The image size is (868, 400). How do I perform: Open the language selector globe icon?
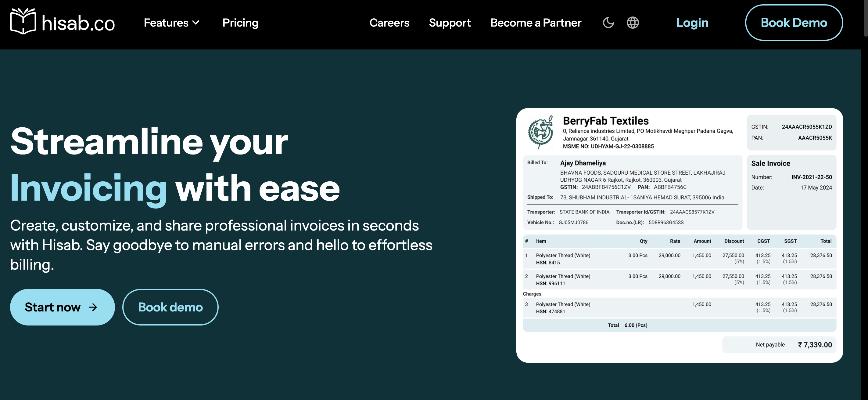[633, 23]
